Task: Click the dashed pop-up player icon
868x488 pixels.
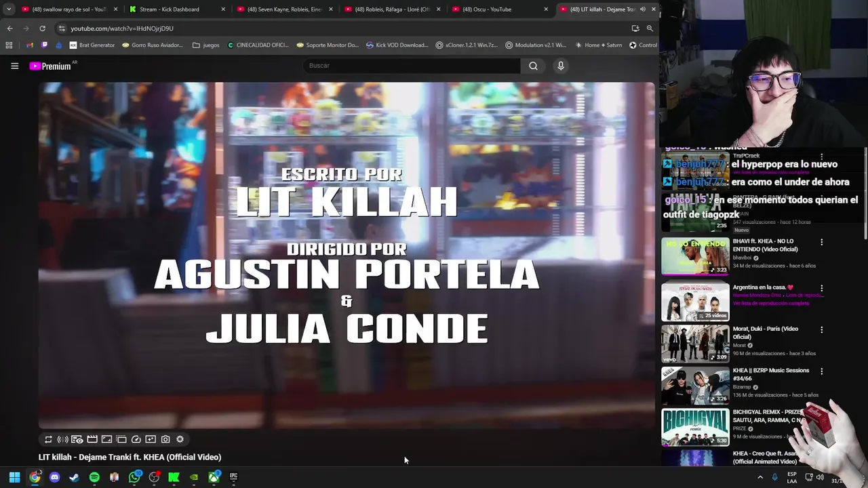Action: tap(121, 439)
